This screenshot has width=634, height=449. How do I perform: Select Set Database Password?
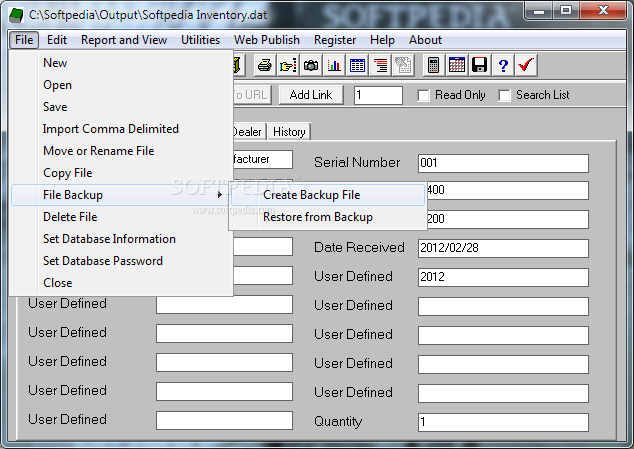(121, 261)
